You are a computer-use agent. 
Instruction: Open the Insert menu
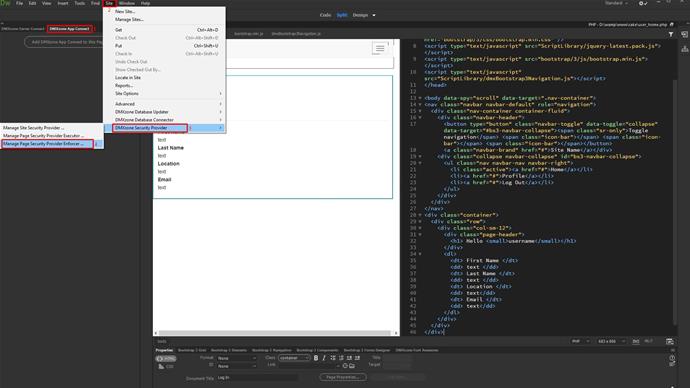(63, 3)
